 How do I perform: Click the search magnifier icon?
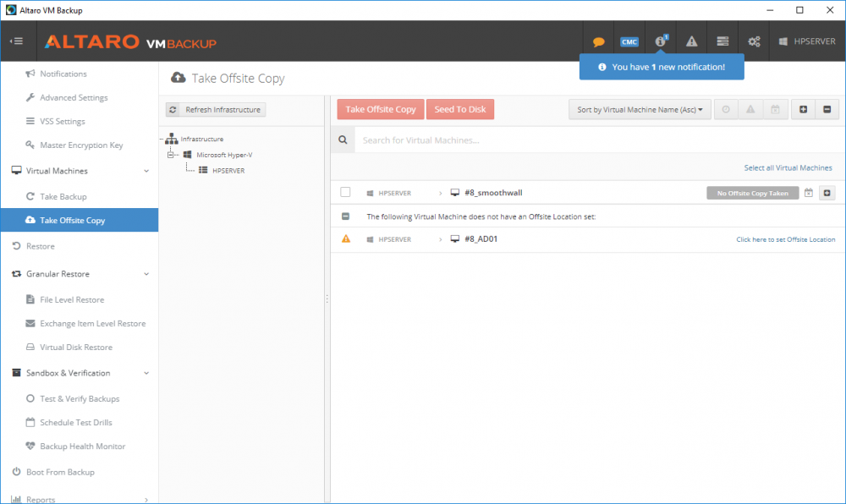[x=343, y=140]
